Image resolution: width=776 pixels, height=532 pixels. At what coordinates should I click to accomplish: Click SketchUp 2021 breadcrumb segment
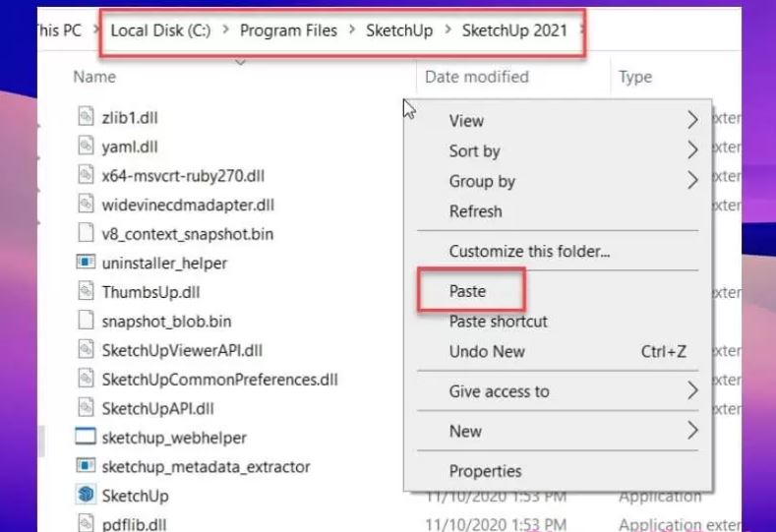pos(514,30)
